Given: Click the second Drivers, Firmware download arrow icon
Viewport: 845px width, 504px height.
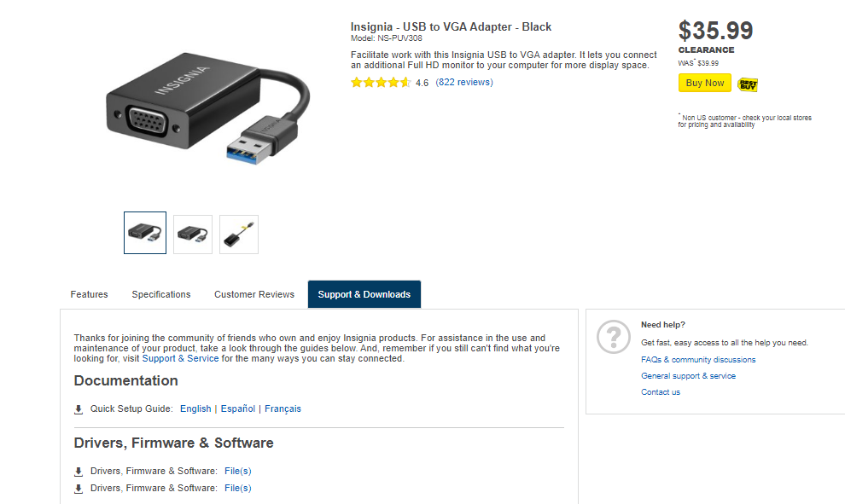Looking at the screenshot, I should tap(79, 489).
